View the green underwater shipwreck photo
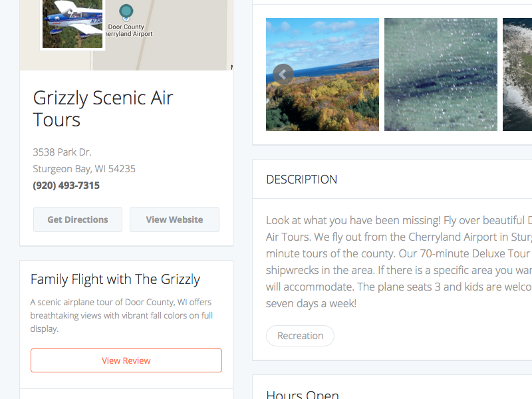 440,74
